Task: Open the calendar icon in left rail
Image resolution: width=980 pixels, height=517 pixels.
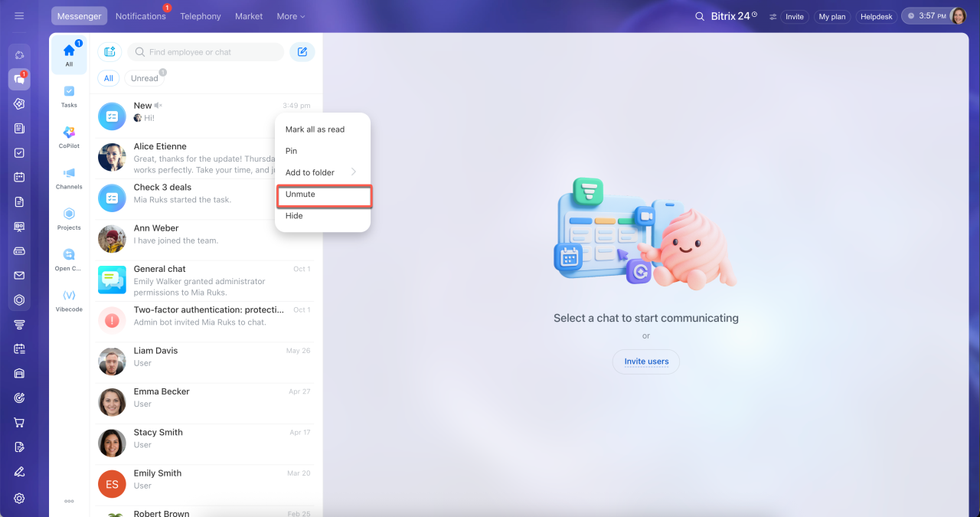Action: tap(19, 177)
